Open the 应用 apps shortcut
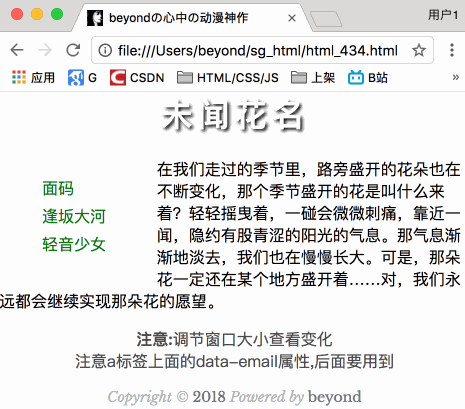Viewport: 465px width, 409px height. [33, 78]
